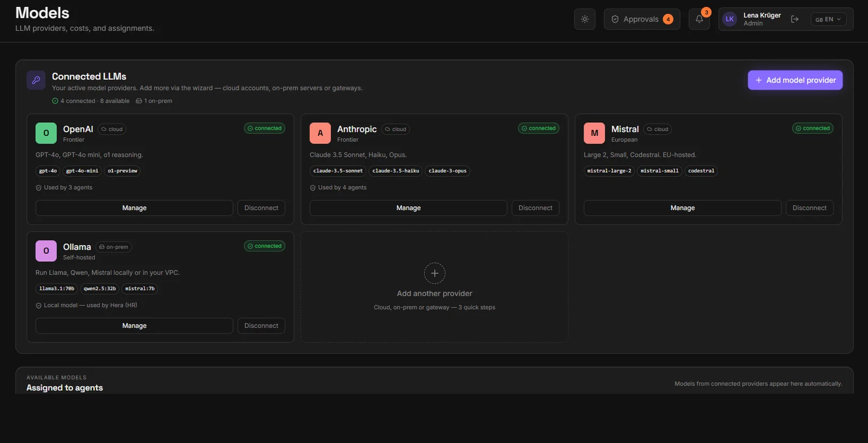This screenshot has width=868, height=443.
Task: Open the Approvals button
Action: pos(642,19)
